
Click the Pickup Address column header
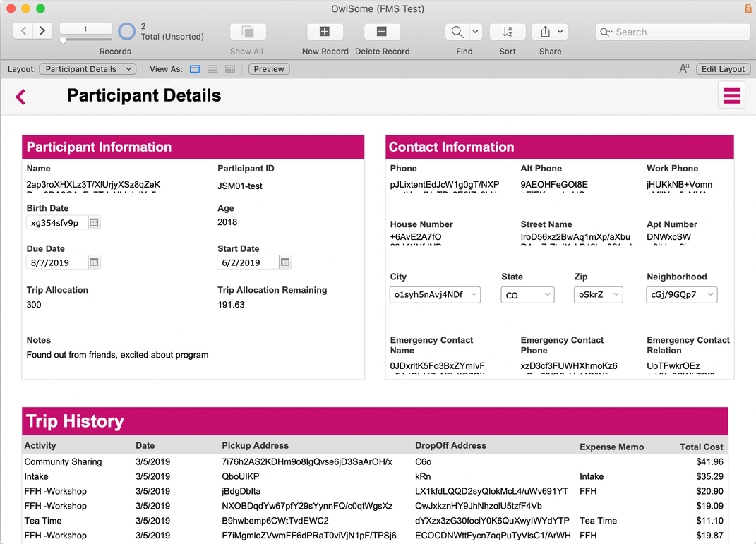255,445
